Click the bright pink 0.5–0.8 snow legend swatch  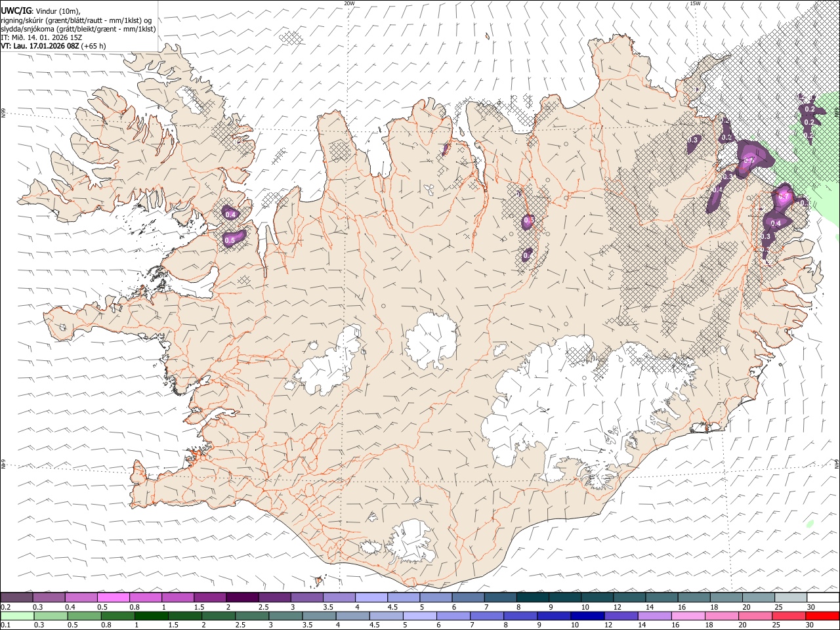(x=114, y=597)
